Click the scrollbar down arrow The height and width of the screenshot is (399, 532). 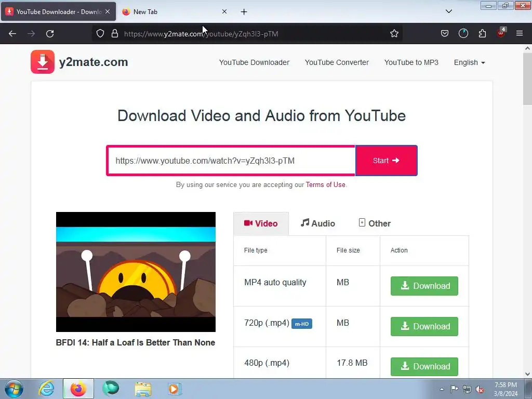pos(528,374)
